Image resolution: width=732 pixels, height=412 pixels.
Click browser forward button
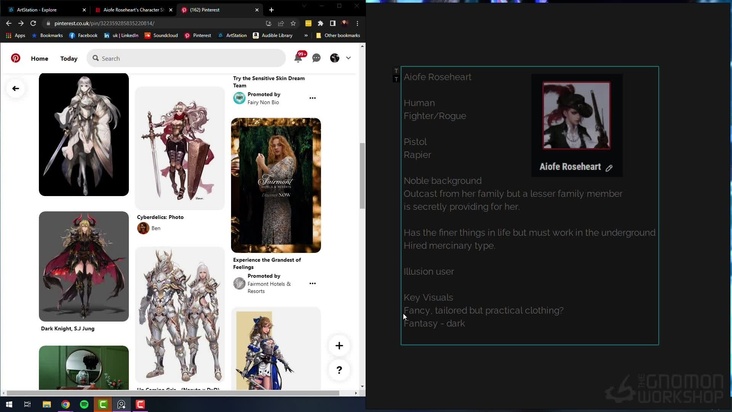21,23
